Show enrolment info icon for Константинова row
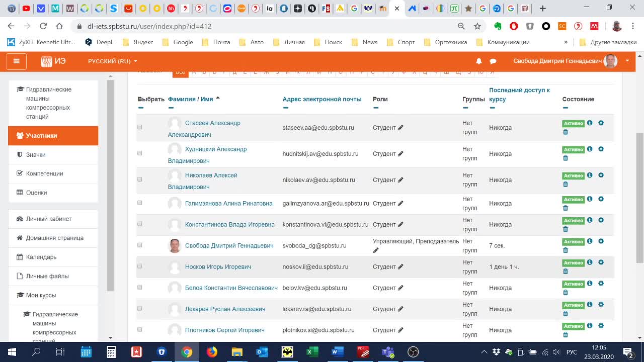This screenshot has width=644, height=362. coord(590,220)
